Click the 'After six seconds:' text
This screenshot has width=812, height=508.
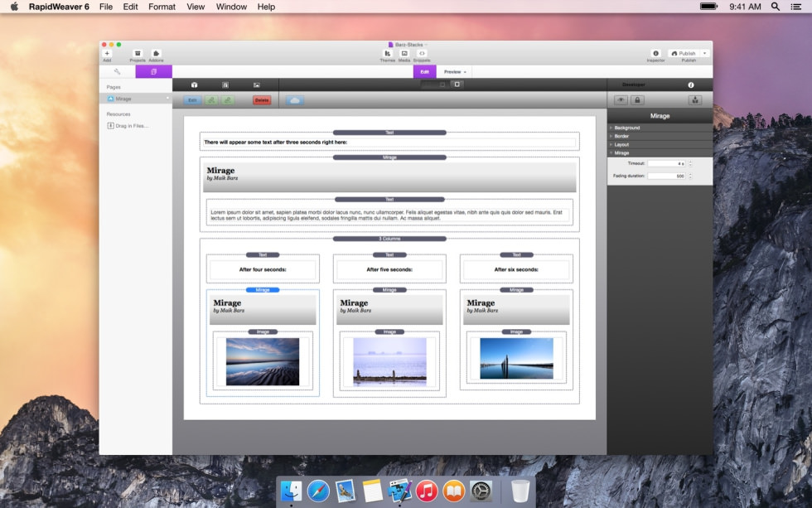(x=516, y=269)
